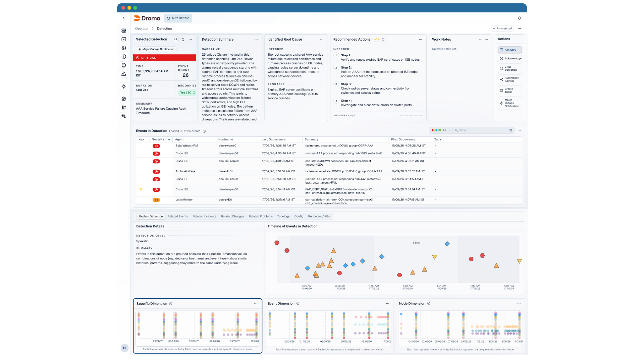
Task: Add a work note with the plus icon
Action: [x=480, y=39]
